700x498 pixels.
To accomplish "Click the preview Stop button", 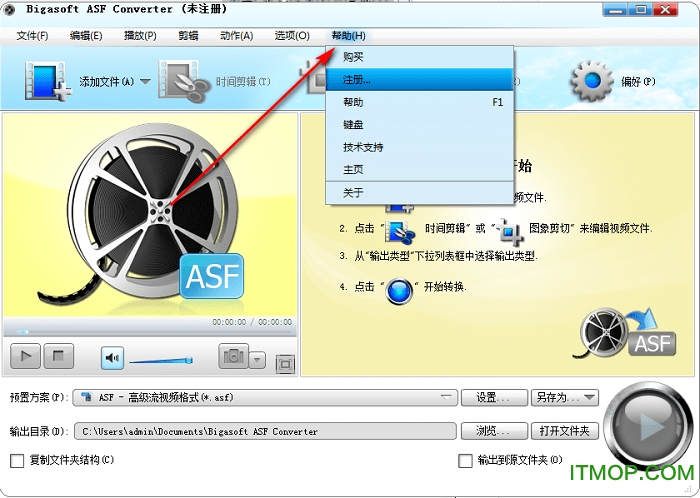I will 58,356.
